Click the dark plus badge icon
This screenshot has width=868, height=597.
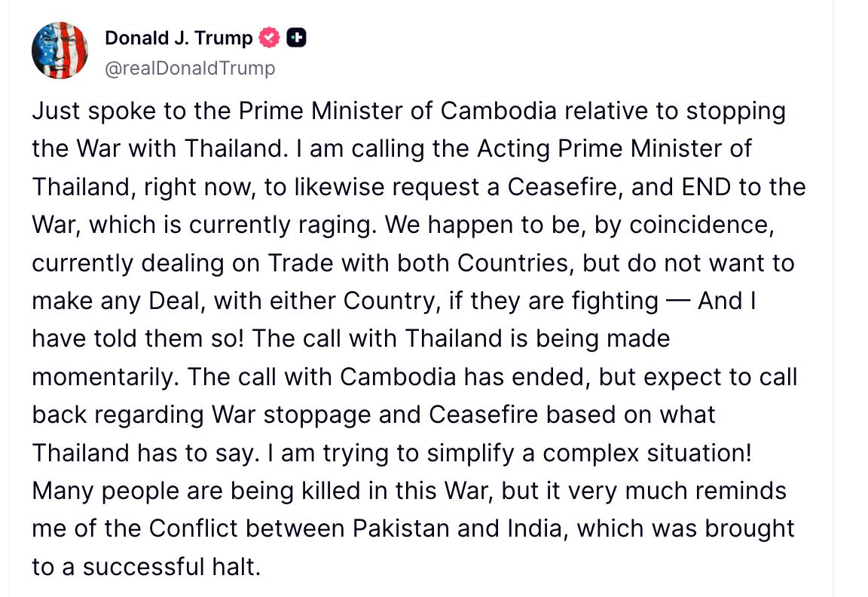[x=296, y=38]
